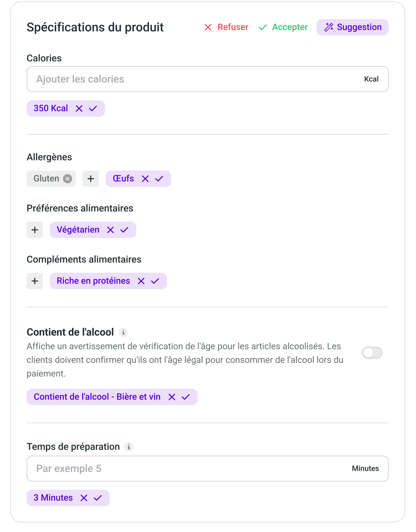
Task: Click the Accepter button
Action: pos(283,27)
